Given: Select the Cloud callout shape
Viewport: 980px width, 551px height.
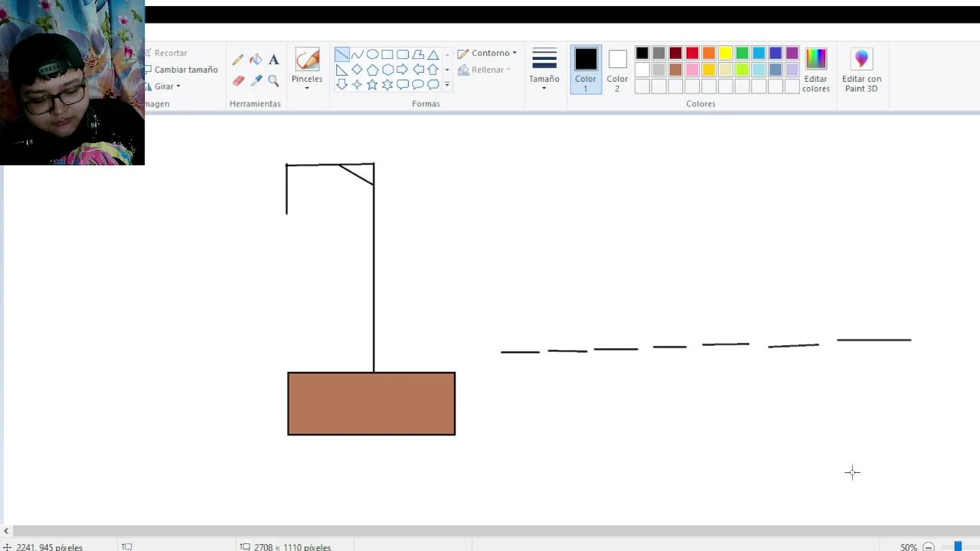Looking at the screenshot, I should pos(433,85).
